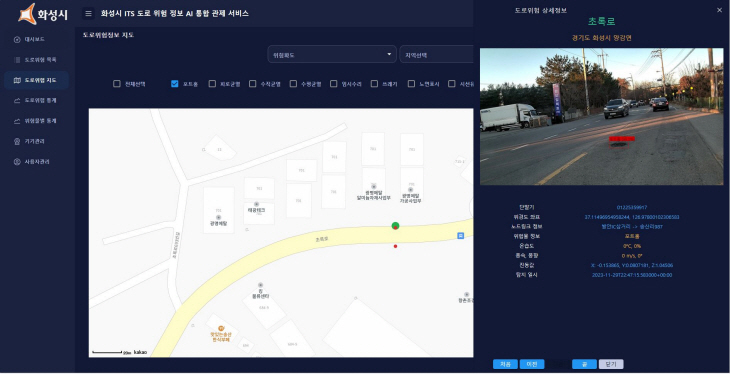Open the 사용자관리 user management icon
Viewport: 730px width, 374px height.
pos(17,162)
